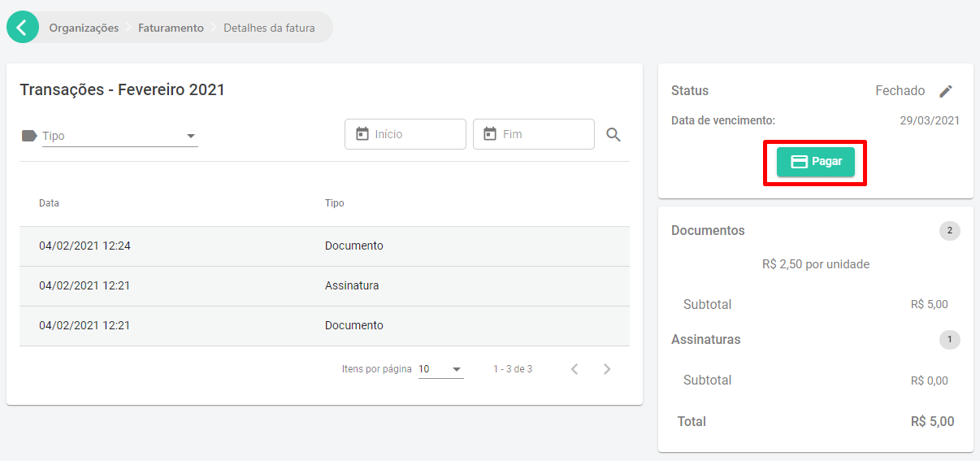Go to the Faturamento breadcrumb
The width and height of the screenshot is (980, 461).
pos(171,28)
